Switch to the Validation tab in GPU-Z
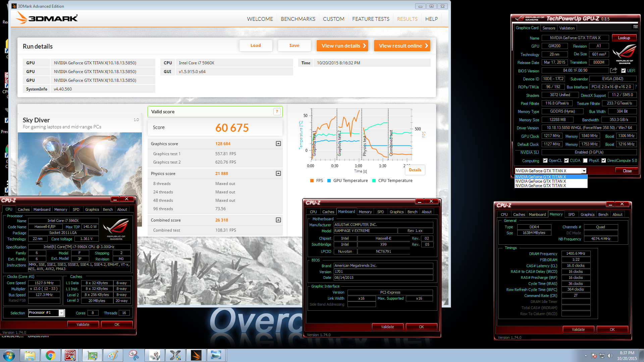 (567, 28)
